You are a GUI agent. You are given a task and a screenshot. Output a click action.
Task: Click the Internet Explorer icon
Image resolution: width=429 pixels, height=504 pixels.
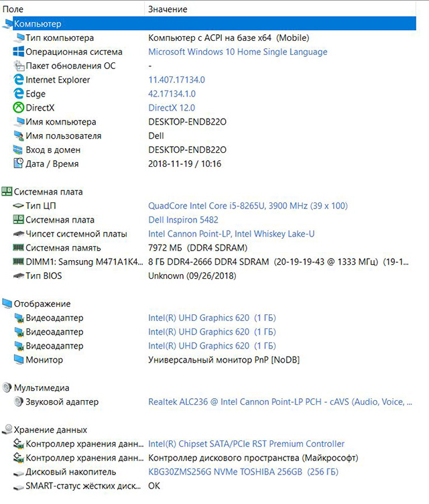click(x=19, y=79)
